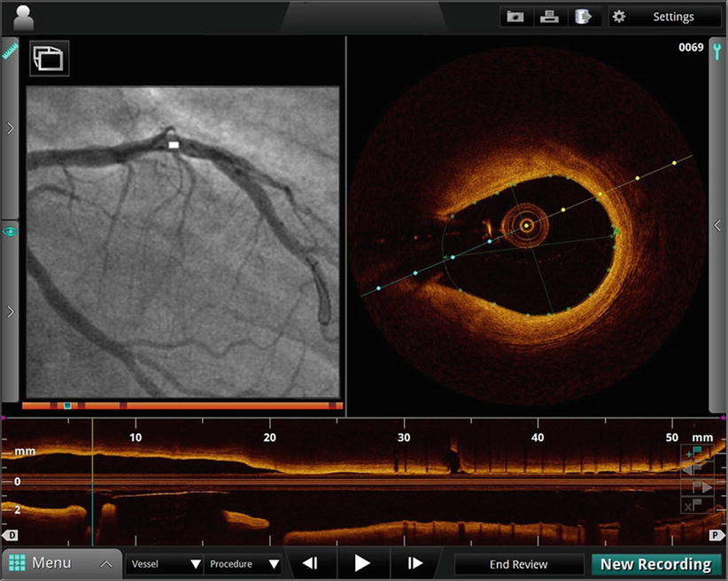Click the delete bookmark flag icon
Viewport: 728px width, 581px height.
click(x=697, y=506)
